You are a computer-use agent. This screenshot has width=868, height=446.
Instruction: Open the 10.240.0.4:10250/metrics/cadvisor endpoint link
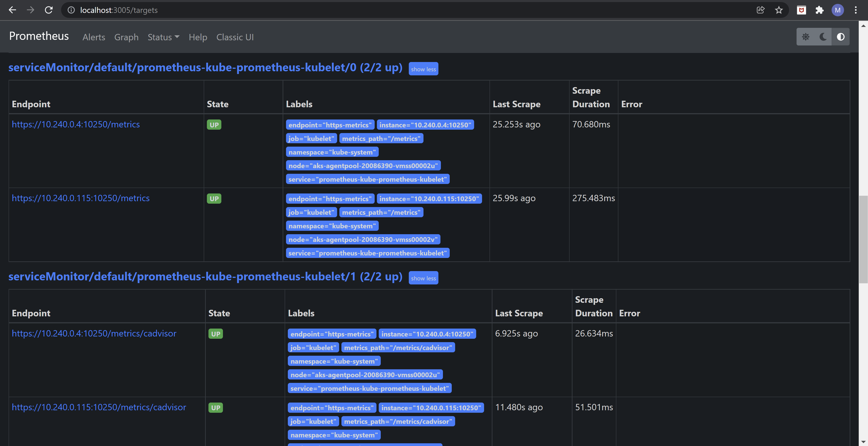[94, 333]
